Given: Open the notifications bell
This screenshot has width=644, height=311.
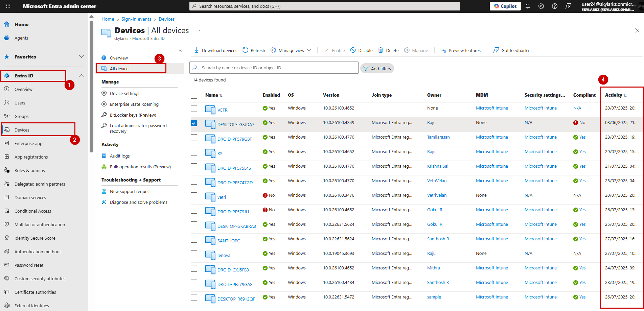Looking at the screenshot, I should tap(528, 6).
